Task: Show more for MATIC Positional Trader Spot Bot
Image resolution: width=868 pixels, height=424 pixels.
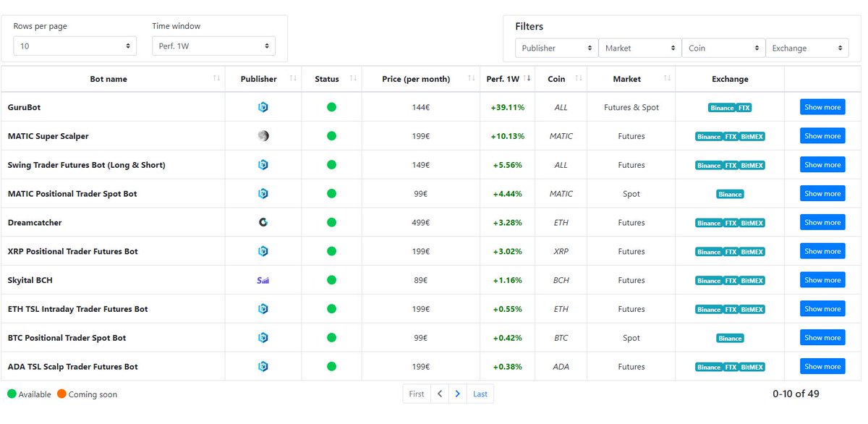Action: click(x=822, y=194)
